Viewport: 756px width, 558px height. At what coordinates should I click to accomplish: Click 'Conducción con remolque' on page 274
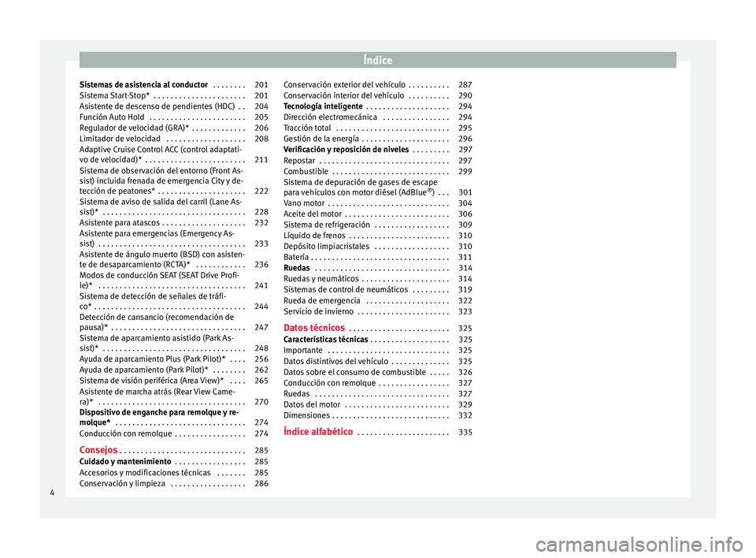[126, 433]
